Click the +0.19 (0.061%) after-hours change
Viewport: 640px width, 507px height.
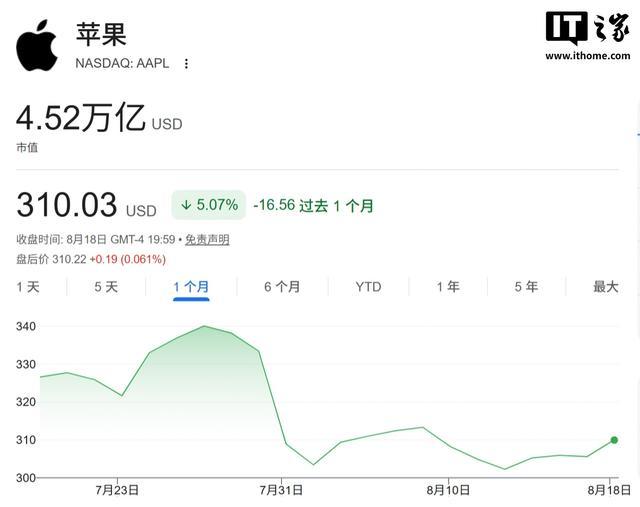coord(128,259)
